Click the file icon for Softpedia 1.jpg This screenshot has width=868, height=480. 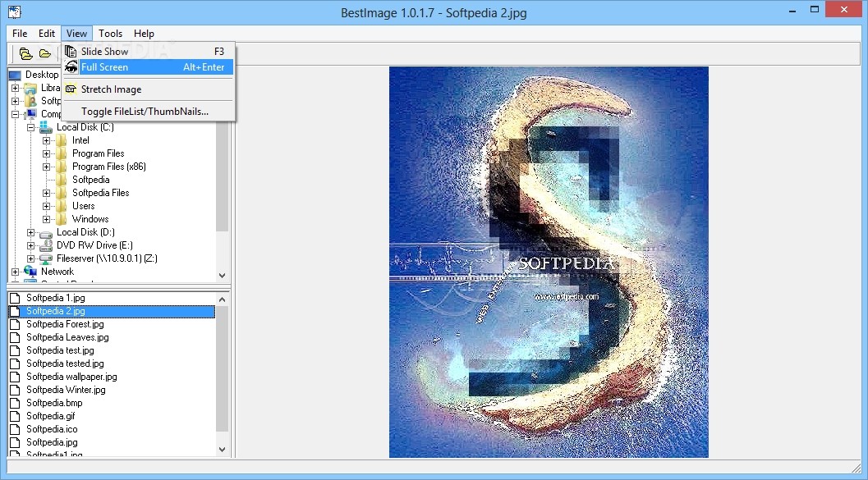point(15,298)
